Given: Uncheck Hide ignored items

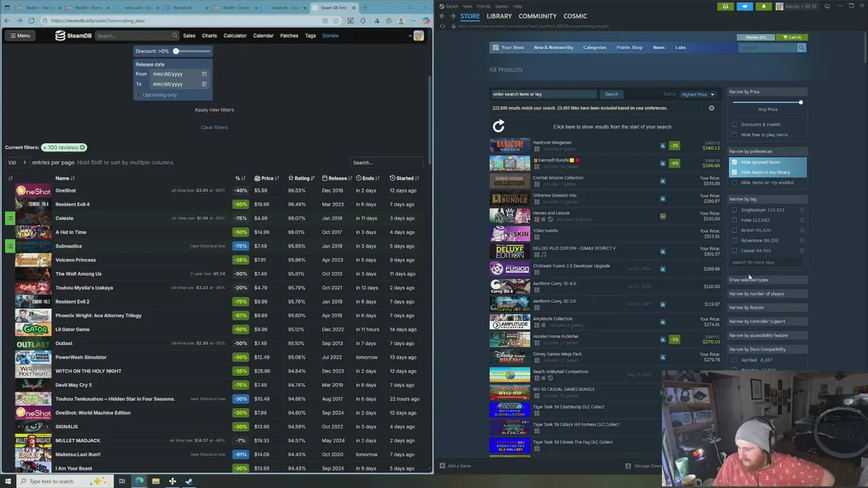Looking at the screenshot, I should [734, 162].
